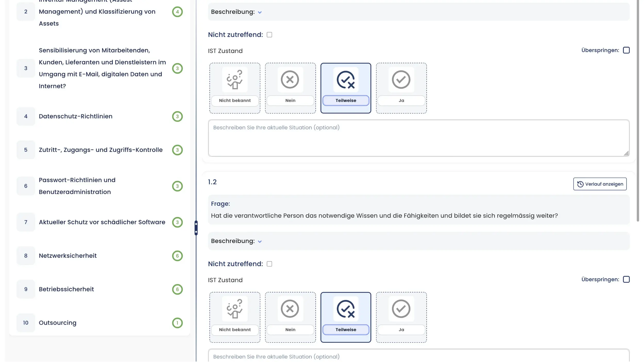Click the sidebar resize divider handle

pos(196,228)
